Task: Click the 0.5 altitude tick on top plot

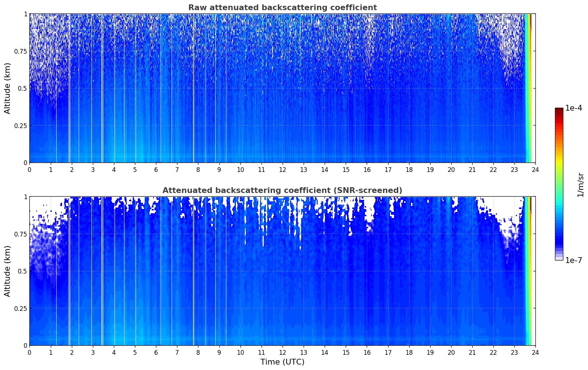Action: (22, 88)
